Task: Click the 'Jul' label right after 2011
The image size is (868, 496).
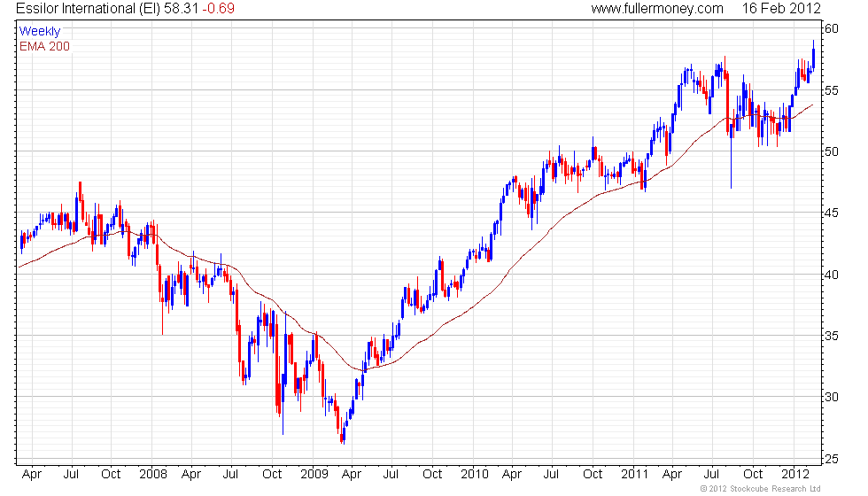Action: coord(711,475)
